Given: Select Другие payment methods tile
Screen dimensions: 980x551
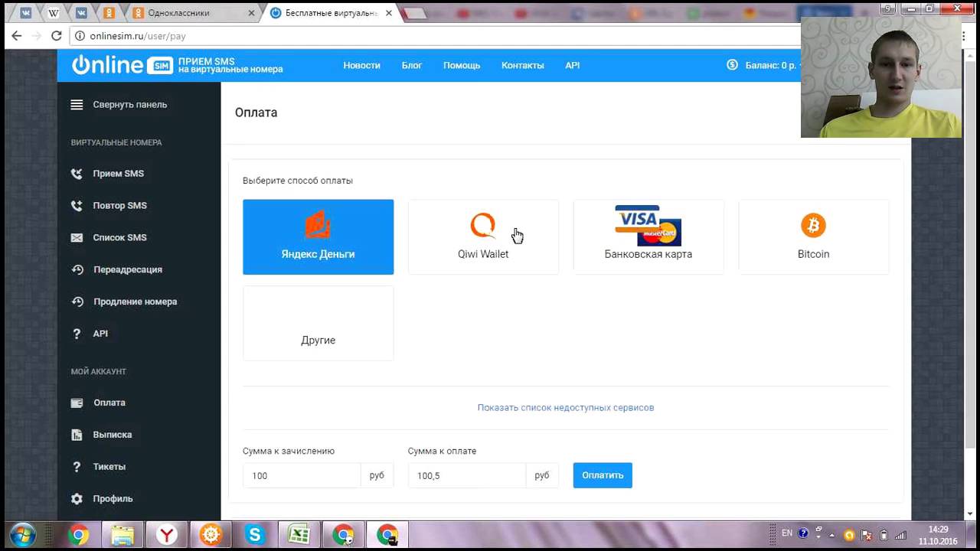Looking at the screenshot, I should coord(318,323).
